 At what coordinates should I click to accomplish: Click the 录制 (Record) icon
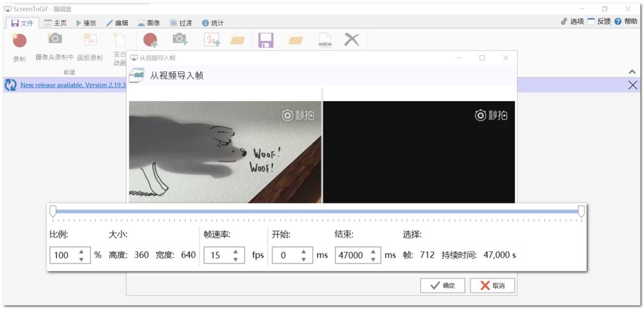19,40
